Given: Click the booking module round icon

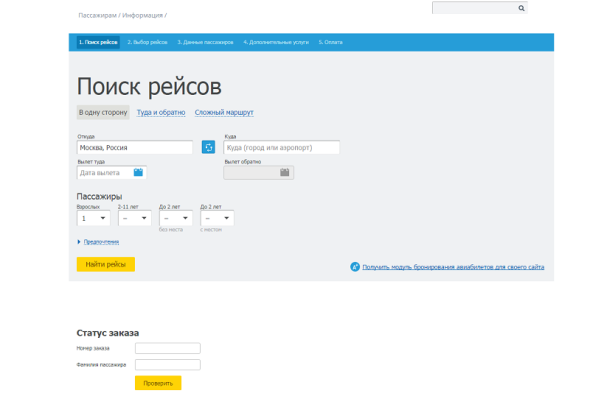Looking at the screenshot, I should point(355,267).
